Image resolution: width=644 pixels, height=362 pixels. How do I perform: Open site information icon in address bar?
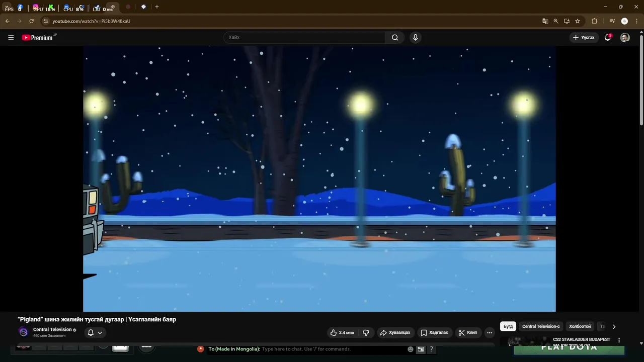46,21
